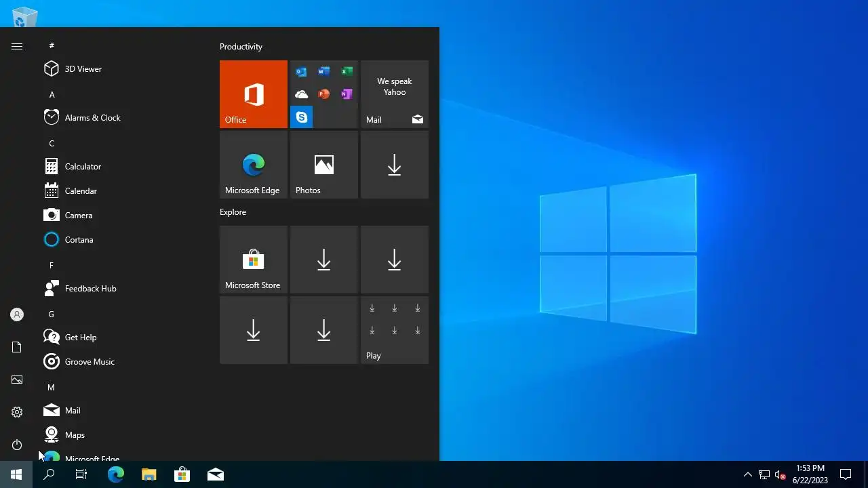Screen dimensions: 868x488
Task: Open Excel from the Office tile folder
Action: [x=347, y=72]
